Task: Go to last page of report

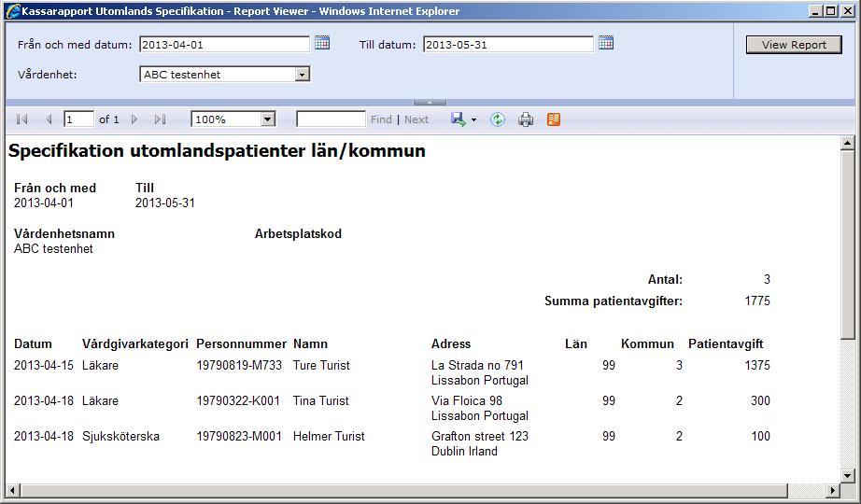Action: (160, 119)
